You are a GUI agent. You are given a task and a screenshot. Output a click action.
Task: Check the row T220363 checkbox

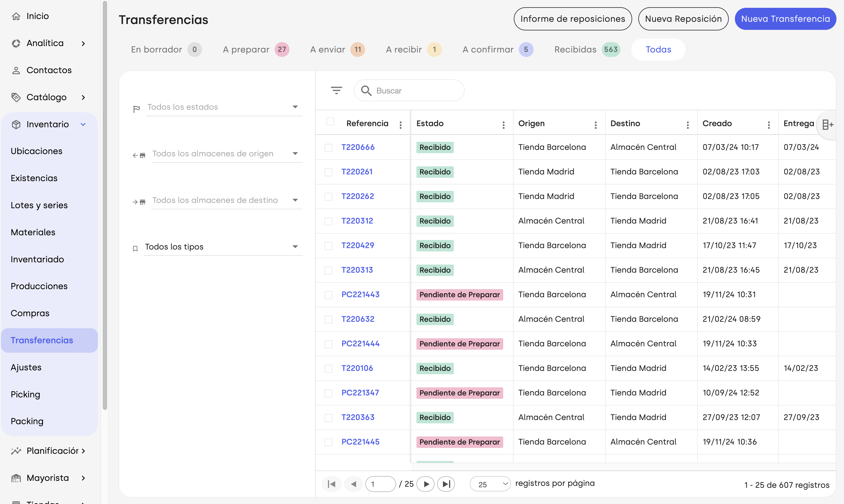[328, 418]
